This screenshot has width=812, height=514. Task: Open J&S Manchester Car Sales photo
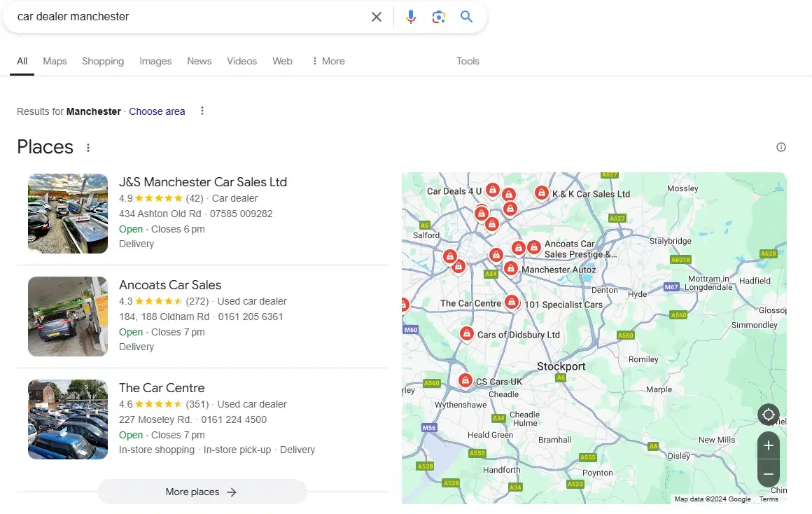point(68,214)
